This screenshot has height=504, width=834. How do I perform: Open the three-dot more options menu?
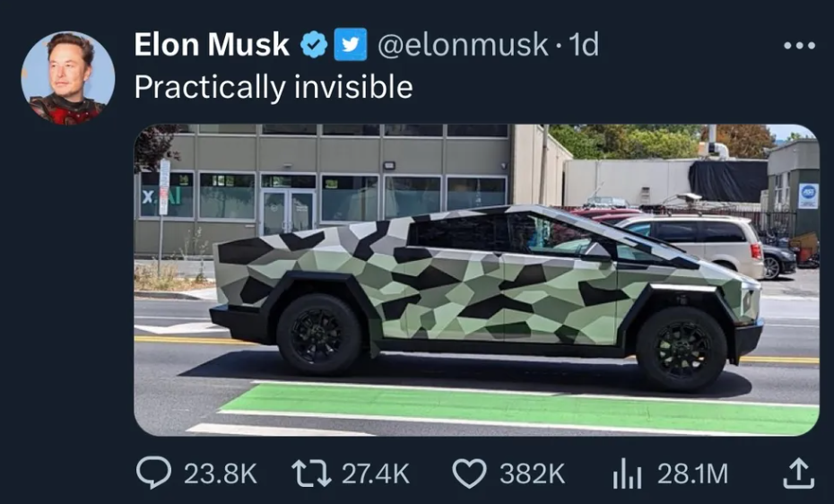click(x=799, y=46)
